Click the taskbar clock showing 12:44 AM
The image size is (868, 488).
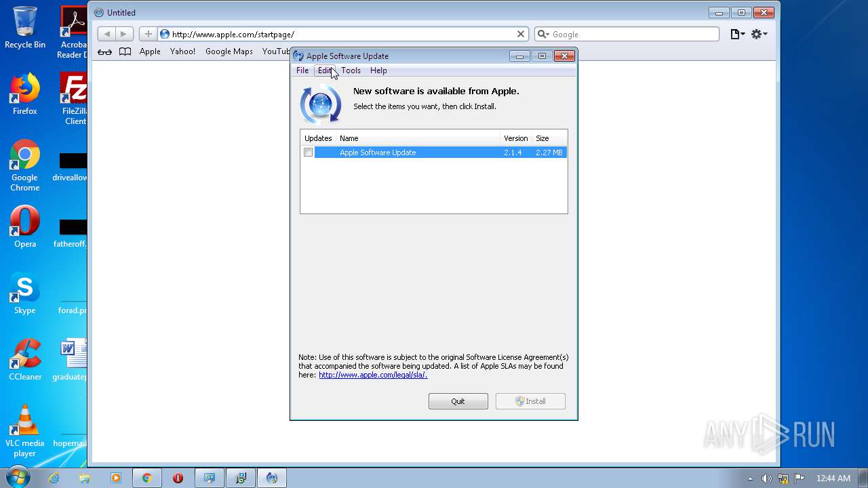(x=833, y=479)
